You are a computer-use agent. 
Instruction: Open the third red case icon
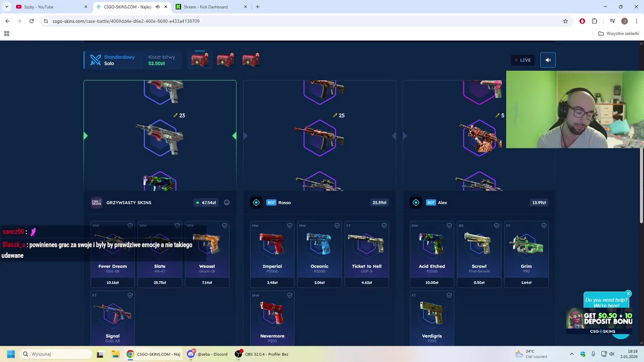(251, 60)
